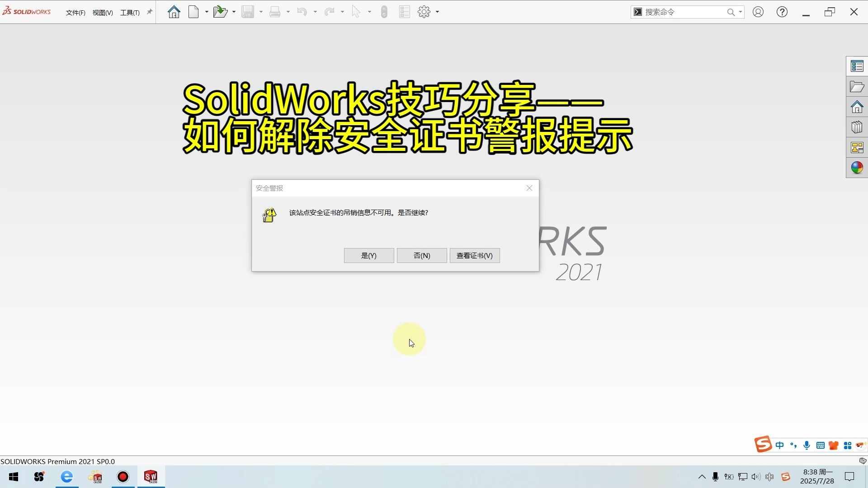The image size is (868, 488).
Task: Click the Undo arrow icon
Action: click(302, 12)
